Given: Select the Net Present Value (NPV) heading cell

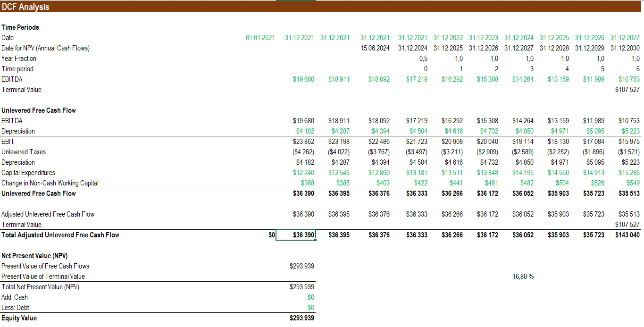Looking at the screenshot, I should pyautogui.click(x=34, y=255).
